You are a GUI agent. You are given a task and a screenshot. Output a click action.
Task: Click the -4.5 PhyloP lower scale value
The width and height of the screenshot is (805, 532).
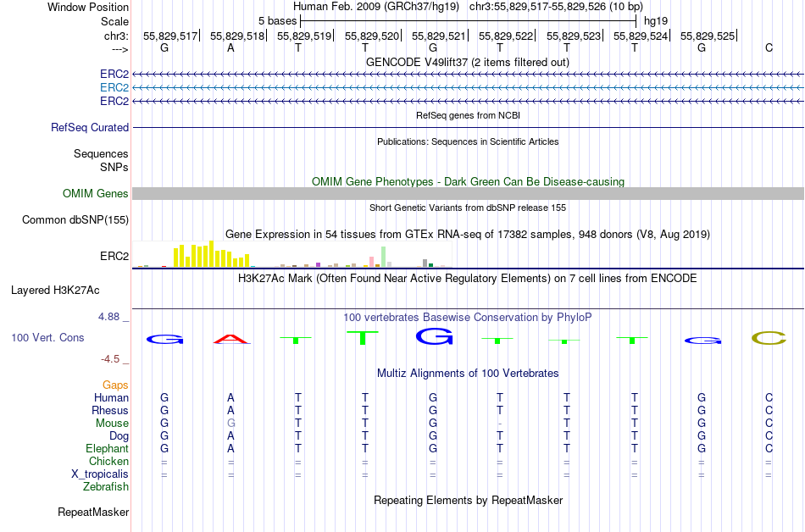(110, 359)
